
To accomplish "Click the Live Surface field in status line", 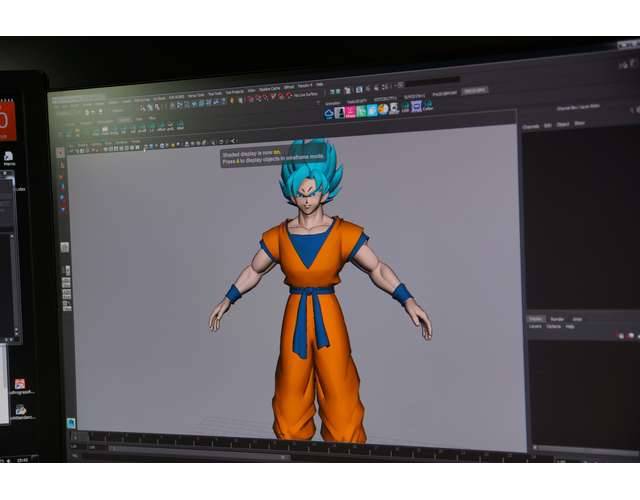I will [305, 95].
